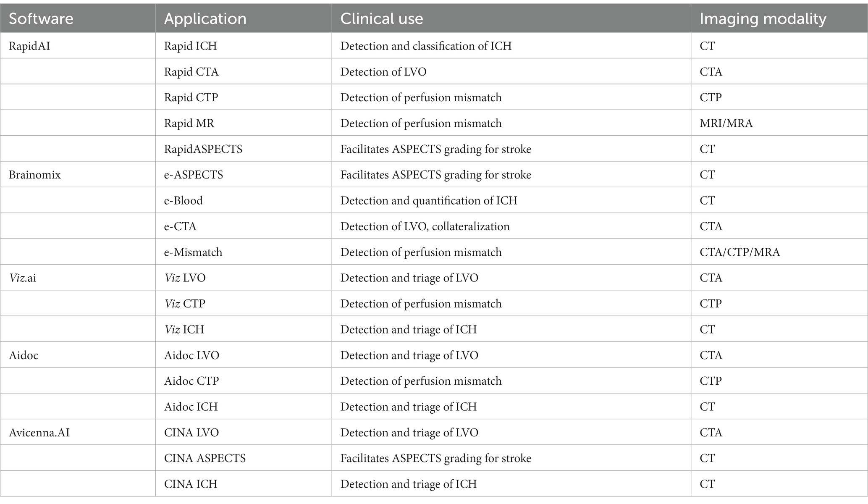Viewport: 868px width, 504px height.
Task: Click the Clinical use column header
Action: coord(511,18)
